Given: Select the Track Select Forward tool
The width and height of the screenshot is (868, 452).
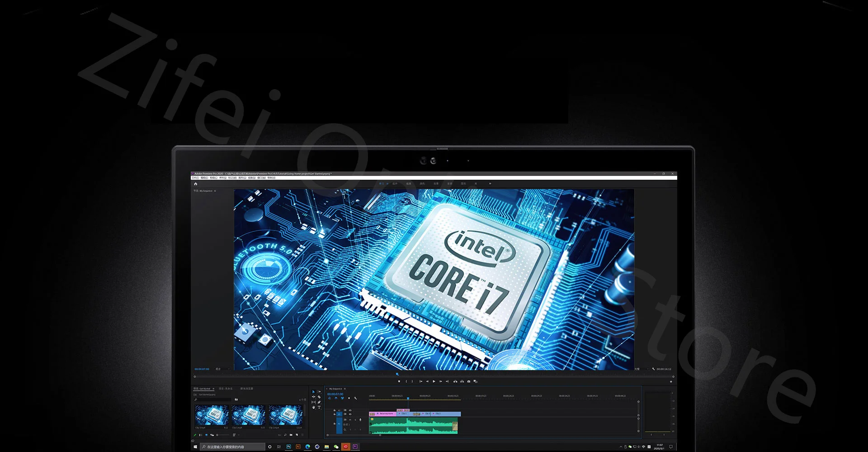Looking at the screenshot, I should 319,392.
